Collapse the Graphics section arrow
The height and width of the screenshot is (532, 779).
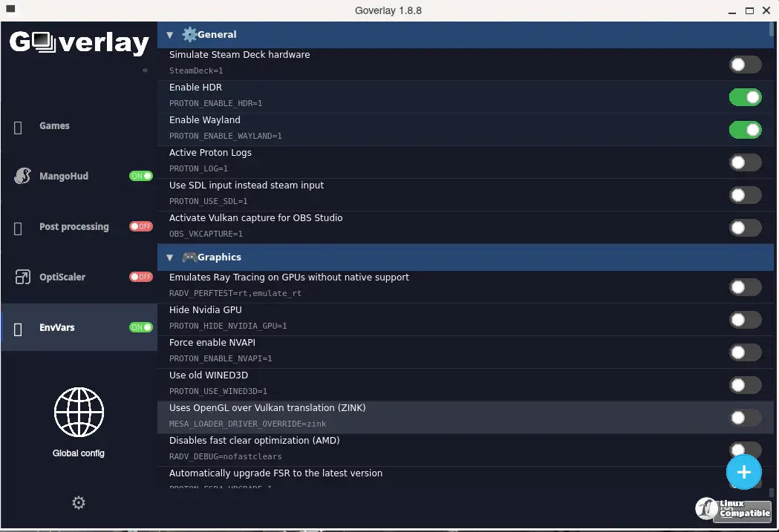[x=170, y=257]
